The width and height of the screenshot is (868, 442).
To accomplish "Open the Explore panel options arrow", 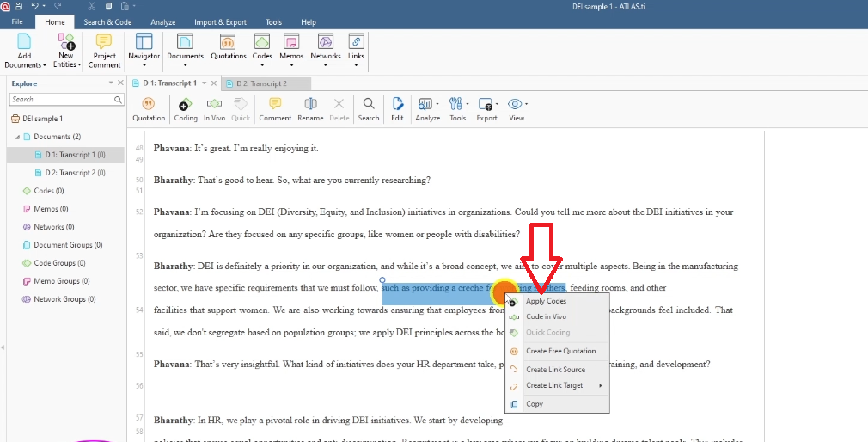I will pyautogui.click(x=111, y=83).
